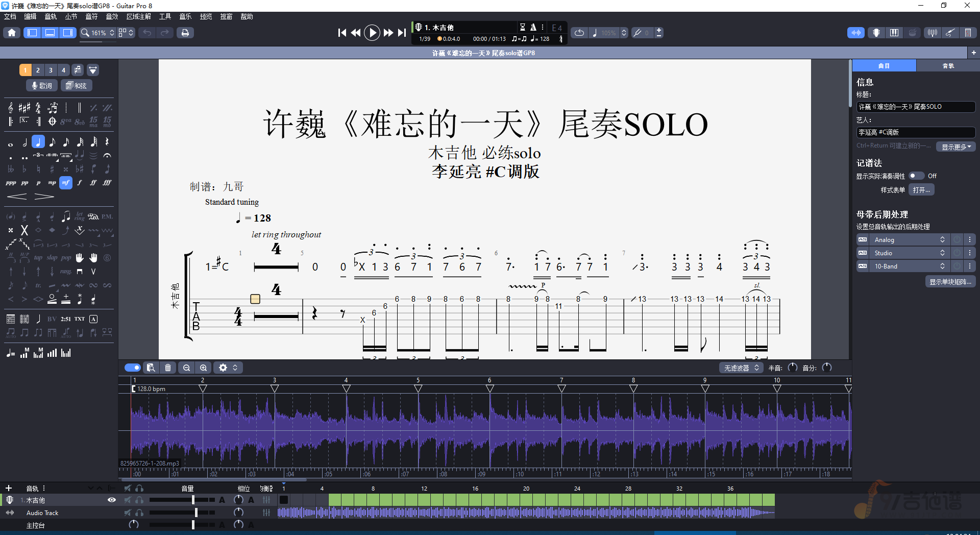Open the chord diagram grid icon

click(x=11, y=319)
